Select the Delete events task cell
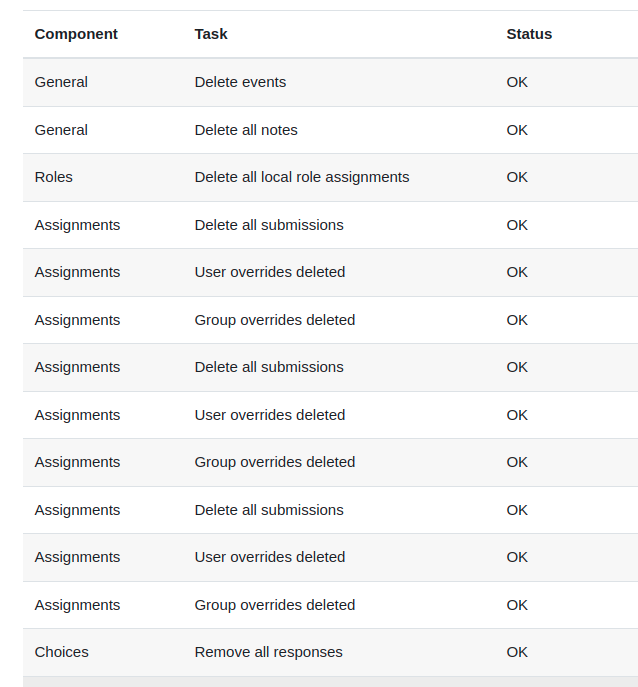Image resolution: width=638 pixels, height=687 pixels. point(240,82)
